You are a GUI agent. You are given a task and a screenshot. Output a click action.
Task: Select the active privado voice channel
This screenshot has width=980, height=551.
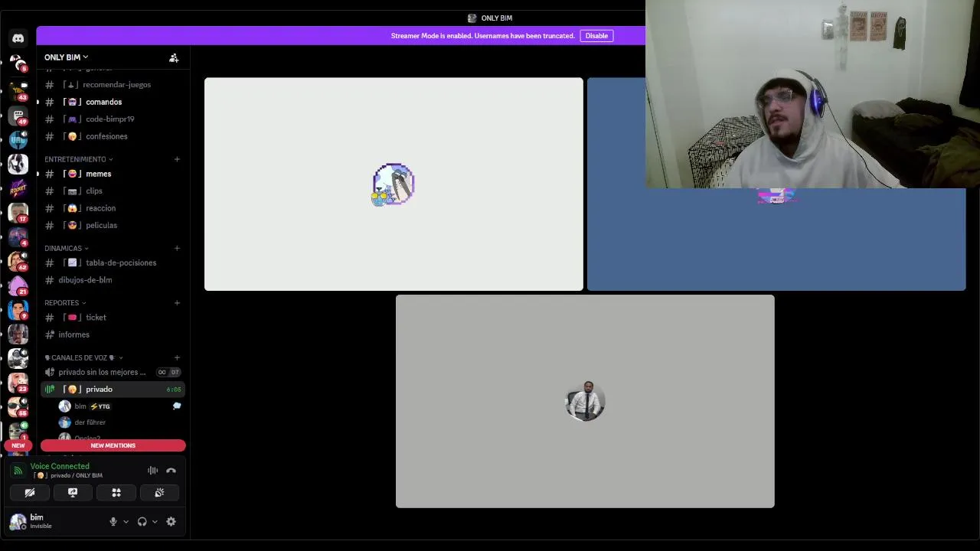pos(112,390)
